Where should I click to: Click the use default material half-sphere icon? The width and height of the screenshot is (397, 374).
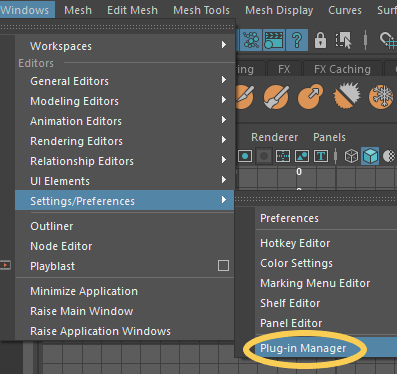click(389, 156)
